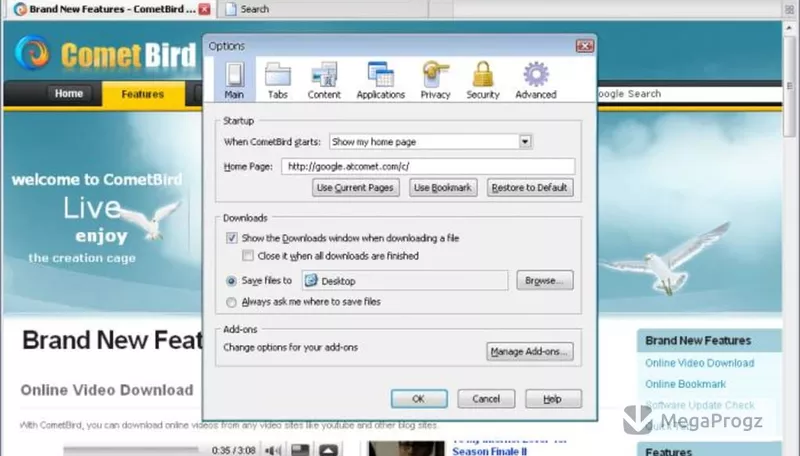
Task: Select the Save files to radio option
Action: 231,281
